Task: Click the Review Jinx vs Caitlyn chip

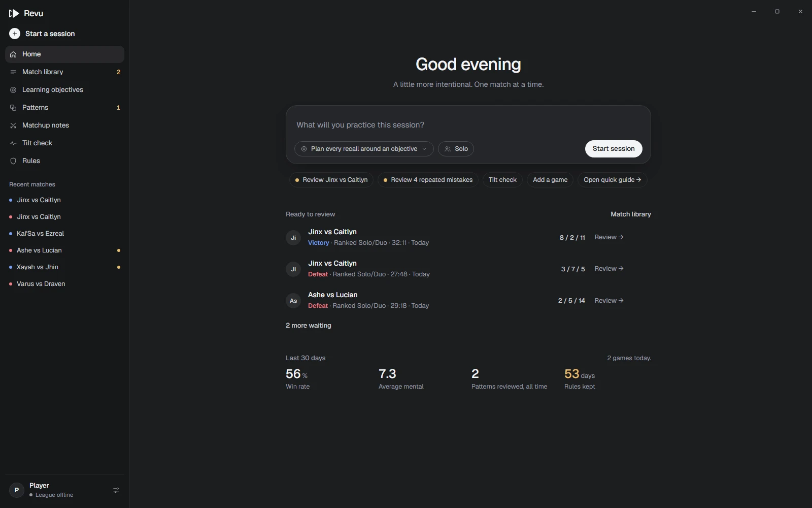Action: coord(331,180)
